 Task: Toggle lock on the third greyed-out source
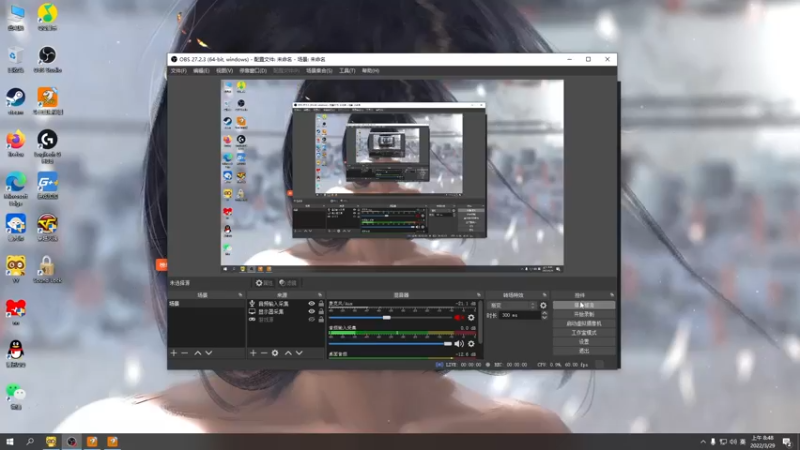[321, 319]
